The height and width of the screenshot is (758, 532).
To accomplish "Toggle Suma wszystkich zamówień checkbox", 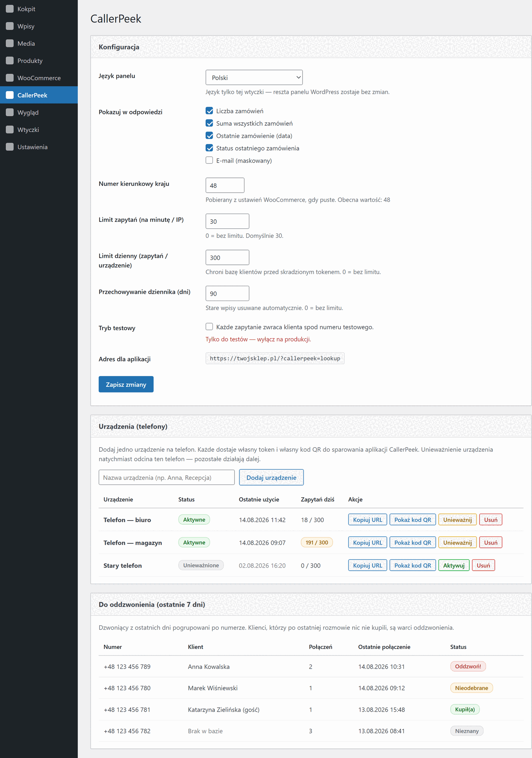I will pyautogui.click(x=209, y=123).
